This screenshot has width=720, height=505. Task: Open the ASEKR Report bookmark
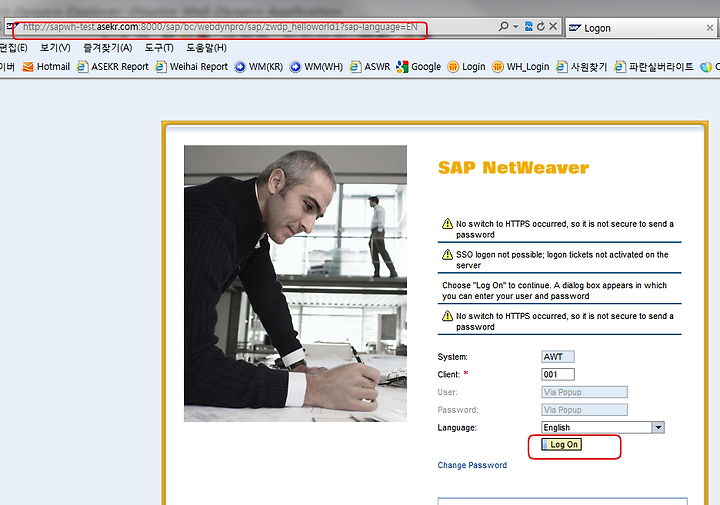pyautogui.click(x=112, y=67)
